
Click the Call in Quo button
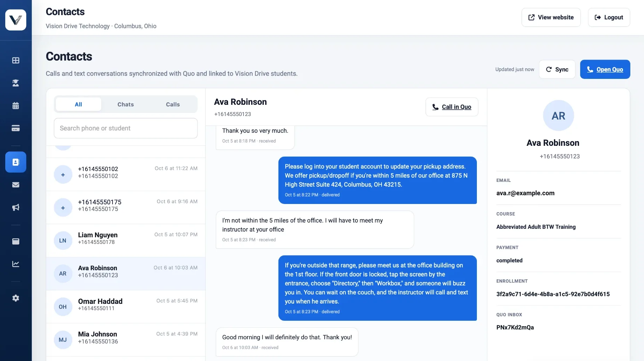452,107
